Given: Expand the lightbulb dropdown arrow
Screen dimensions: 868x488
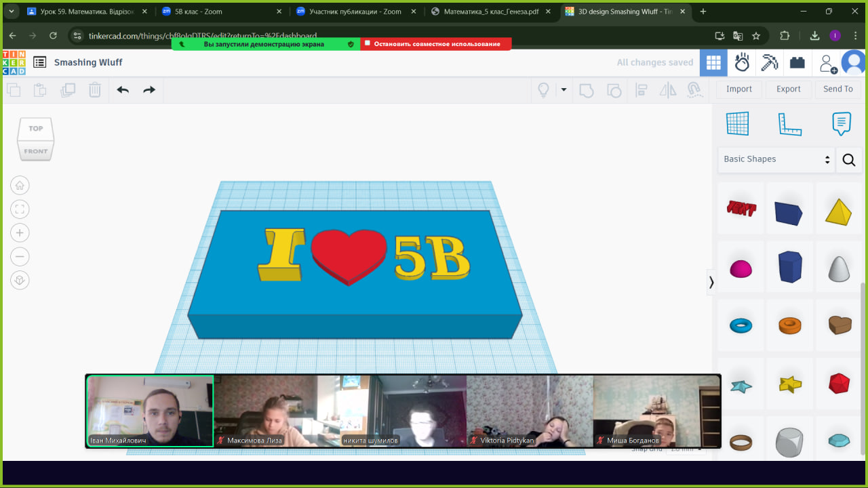Looking at the screenshot, I should (564, 89).
